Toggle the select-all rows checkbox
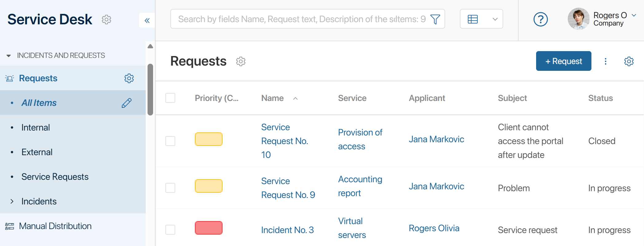644x246 pixels. pyautogui.click(x=170, y=98)
